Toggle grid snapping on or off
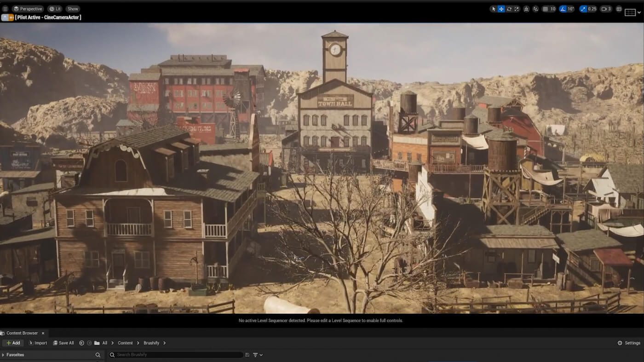 pos(545,9)
